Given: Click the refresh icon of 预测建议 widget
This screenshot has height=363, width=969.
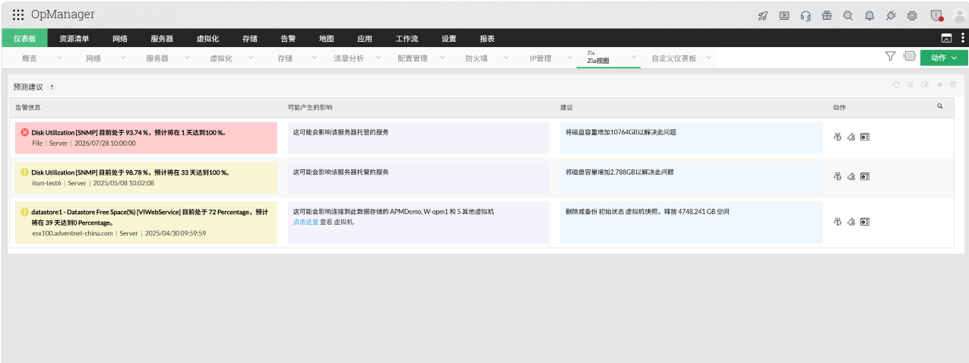Looking at the screenshot, I should coord(895,85).
